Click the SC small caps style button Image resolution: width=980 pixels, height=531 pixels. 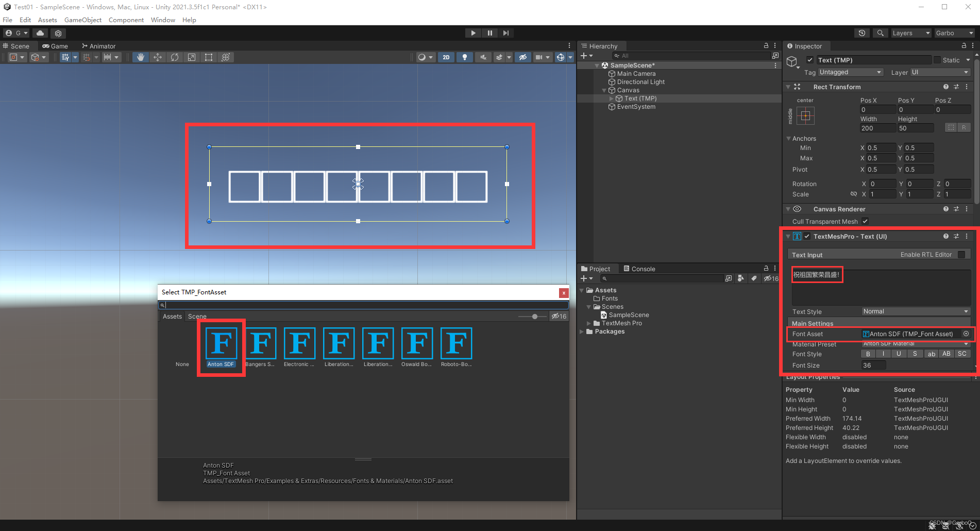coord(961,354)
